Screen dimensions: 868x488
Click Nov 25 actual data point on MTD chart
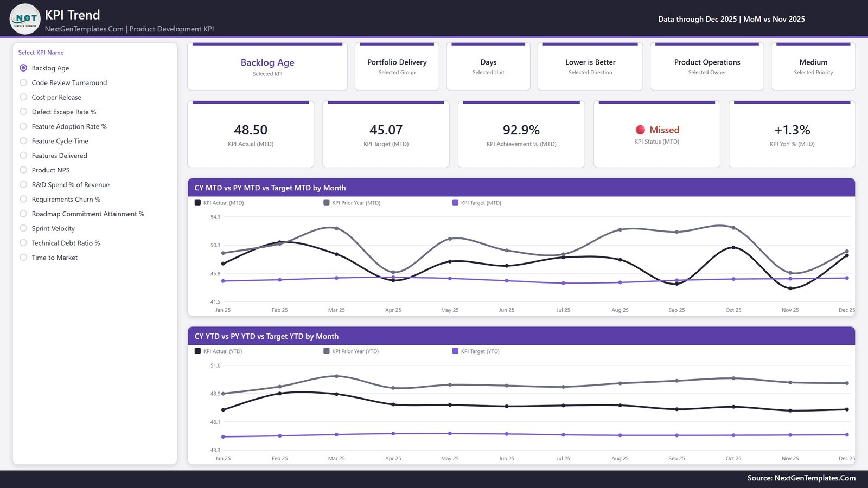click(790, 288)
